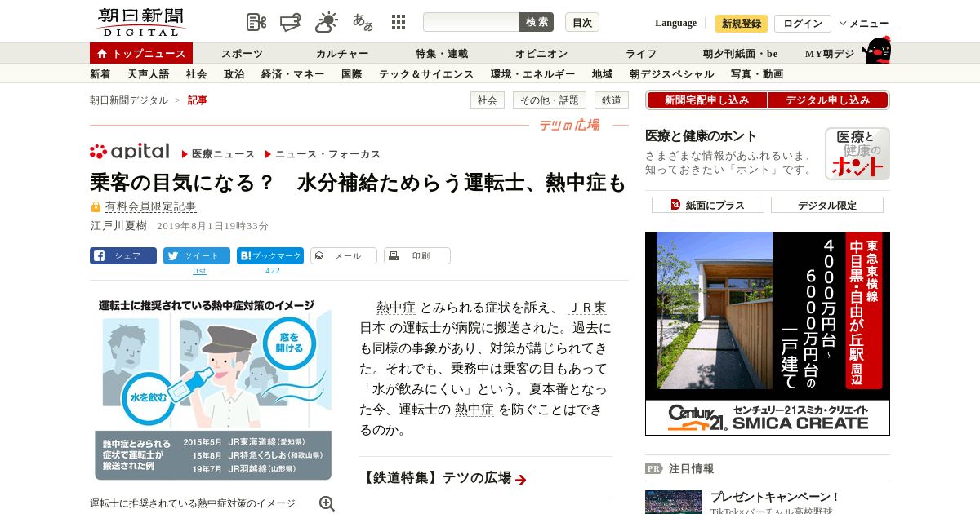The image size is (980, 514).
Task: Share article on Facebook
Action: point(123,255)
